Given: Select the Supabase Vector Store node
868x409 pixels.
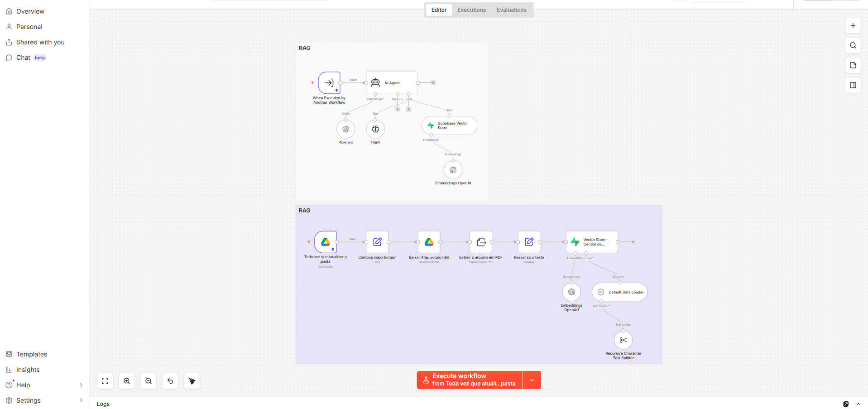Looking at the screenshot, I should tap(449, 125).
